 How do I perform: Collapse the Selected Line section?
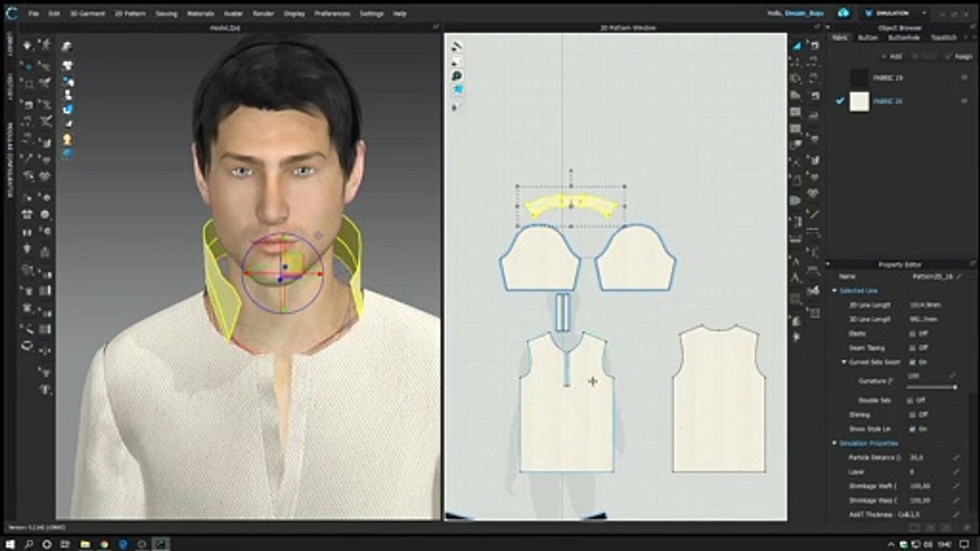(x=835, y=291)
